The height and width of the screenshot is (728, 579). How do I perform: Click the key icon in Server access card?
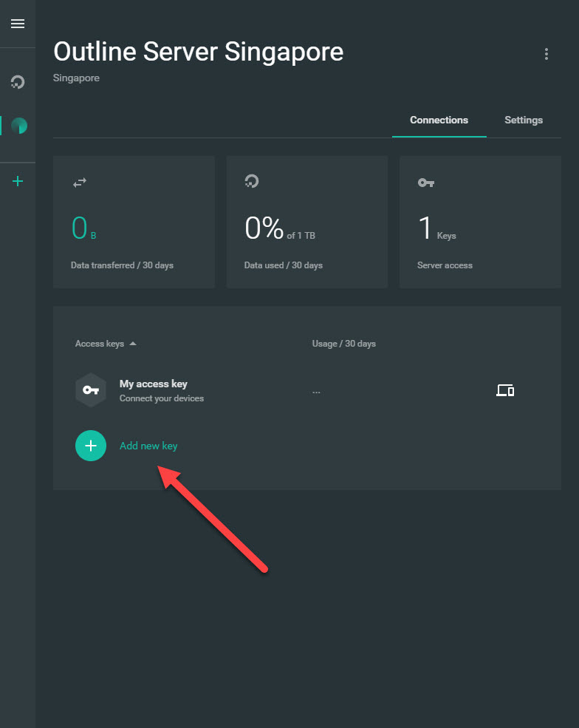point(426,183)
